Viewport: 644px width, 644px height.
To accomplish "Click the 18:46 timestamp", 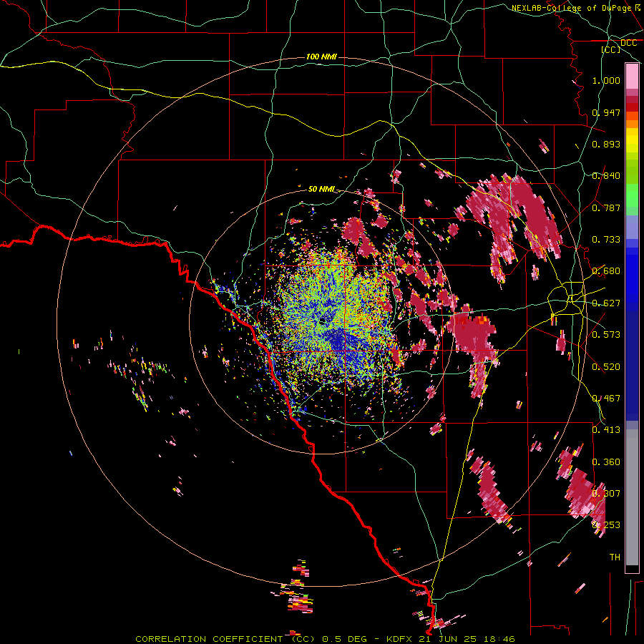I will coord(499,639).
